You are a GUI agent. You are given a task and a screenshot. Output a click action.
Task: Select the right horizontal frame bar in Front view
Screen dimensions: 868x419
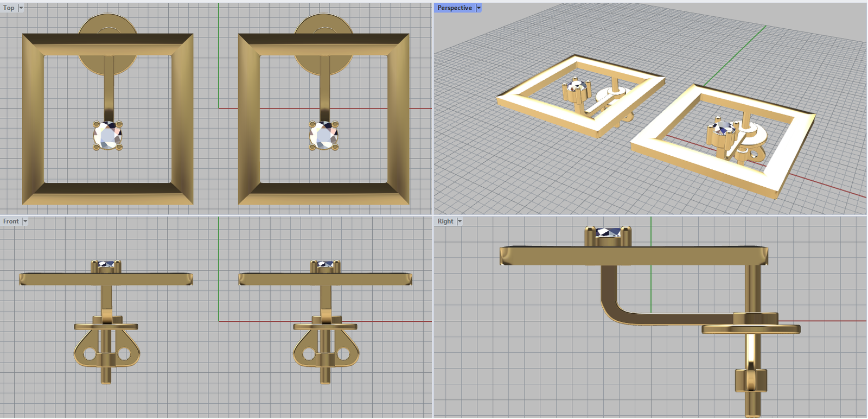[x=325, y=279]
